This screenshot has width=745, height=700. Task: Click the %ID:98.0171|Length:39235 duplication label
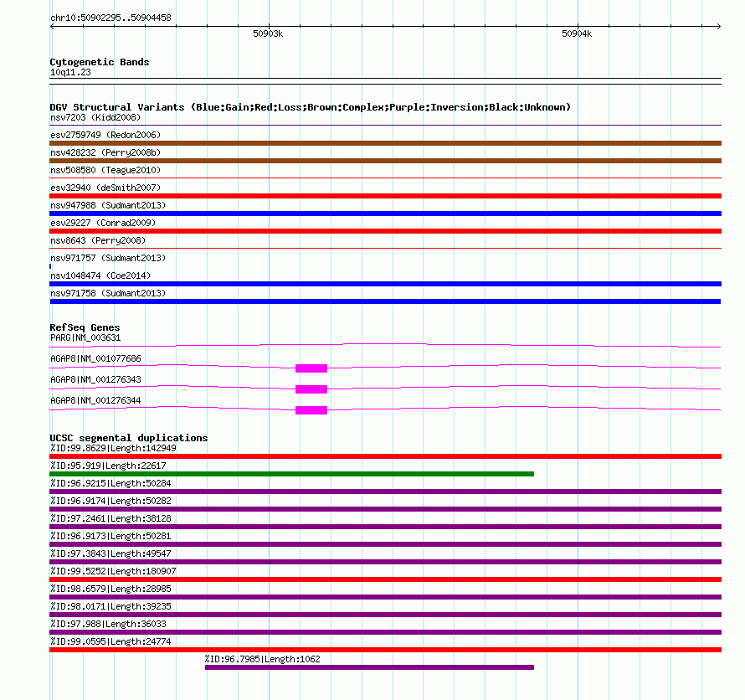coord(110,606)
